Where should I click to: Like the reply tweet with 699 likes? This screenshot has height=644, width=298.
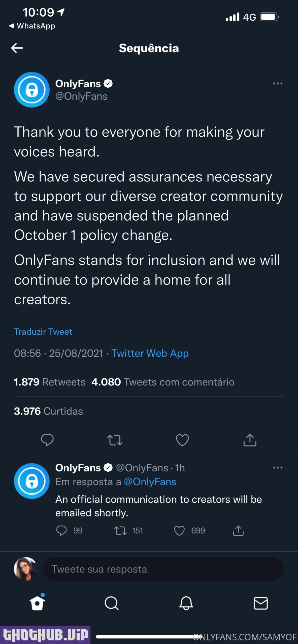[179, 531]
